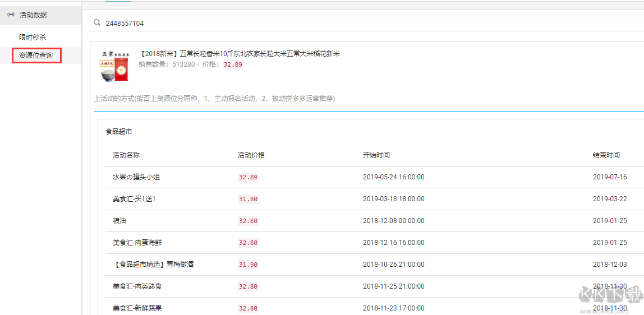Open 限时秒杀 in the sidebar
Image resolution: width=644 pixels, height=315 pixels.
click(x=33, y=37)
